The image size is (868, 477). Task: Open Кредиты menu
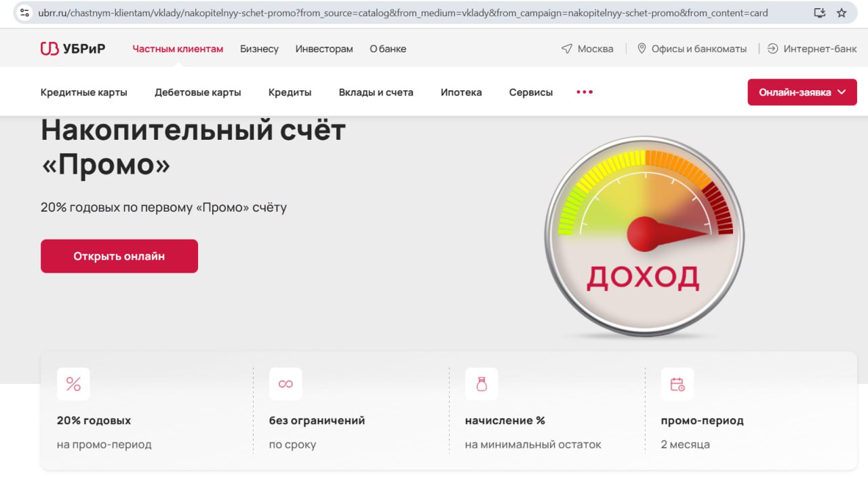(x=290, y=92)
